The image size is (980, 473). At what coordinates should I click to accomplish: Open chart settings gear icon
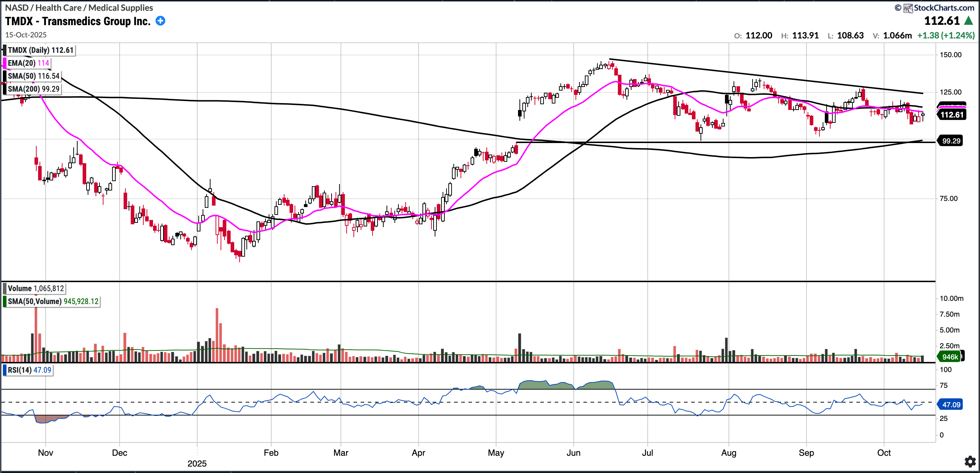(x=970, y=461)
